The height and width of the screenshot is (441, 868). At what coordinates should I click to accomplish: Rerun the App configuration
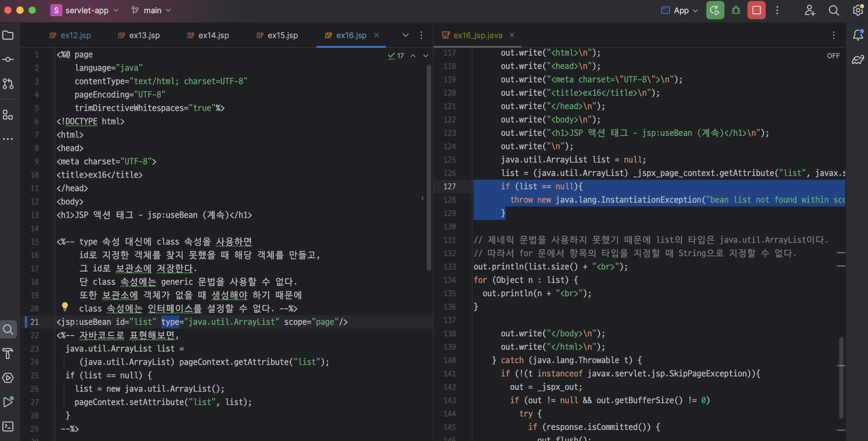[x=715, y=10]
